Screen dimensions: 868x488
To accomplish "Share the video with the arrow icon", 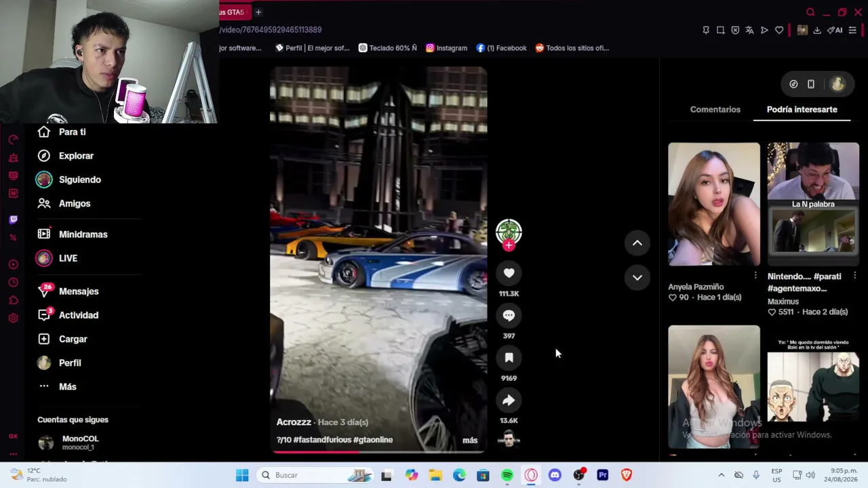I will pos(509,400).
